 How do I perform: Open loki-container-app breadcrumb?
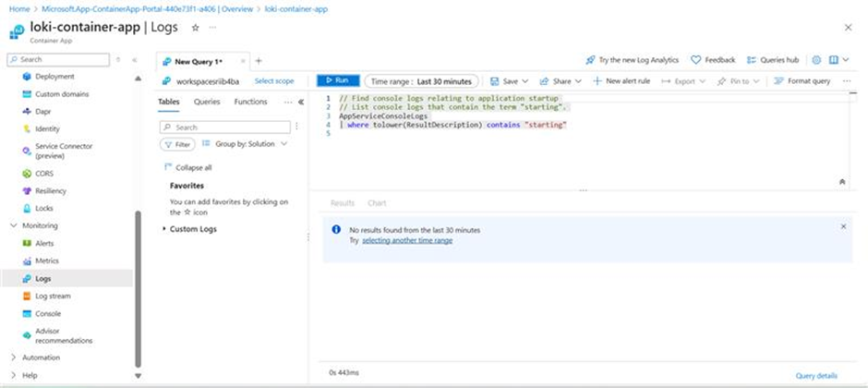coord(296,9)
